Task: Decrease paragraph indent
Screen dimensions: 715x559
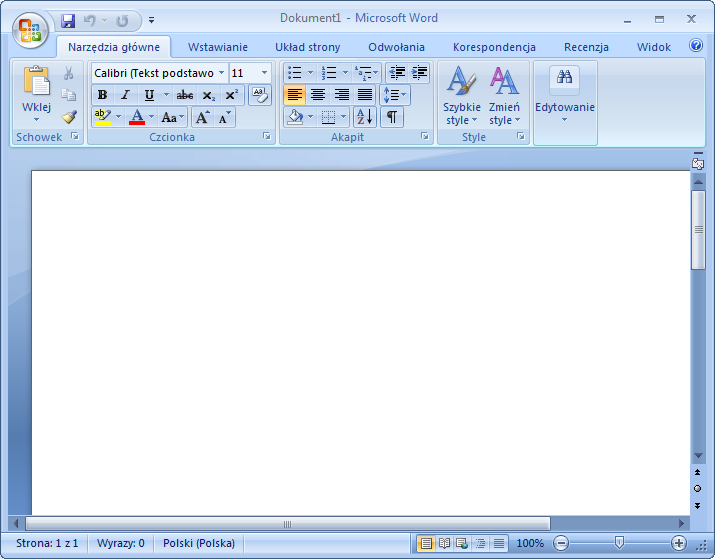Action: point(397,73)
